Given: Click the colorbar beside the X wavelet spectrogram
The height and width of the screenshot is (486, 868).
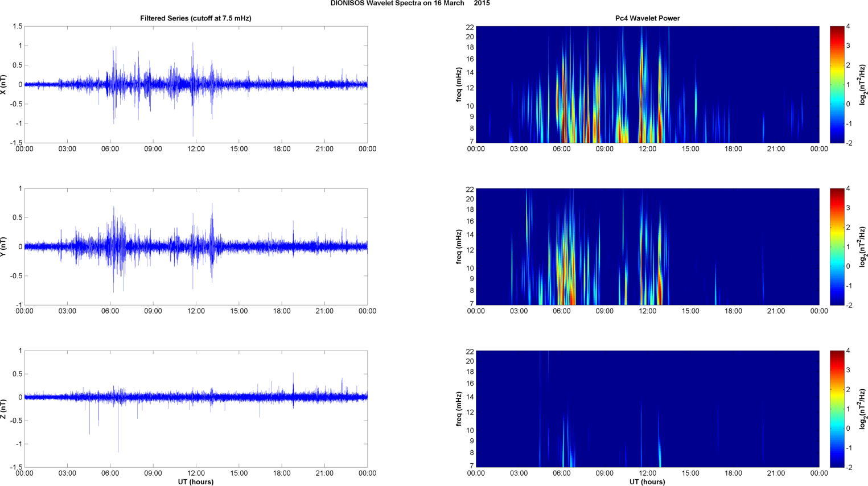Looking at the screenshot, I should tap(837, 85).
